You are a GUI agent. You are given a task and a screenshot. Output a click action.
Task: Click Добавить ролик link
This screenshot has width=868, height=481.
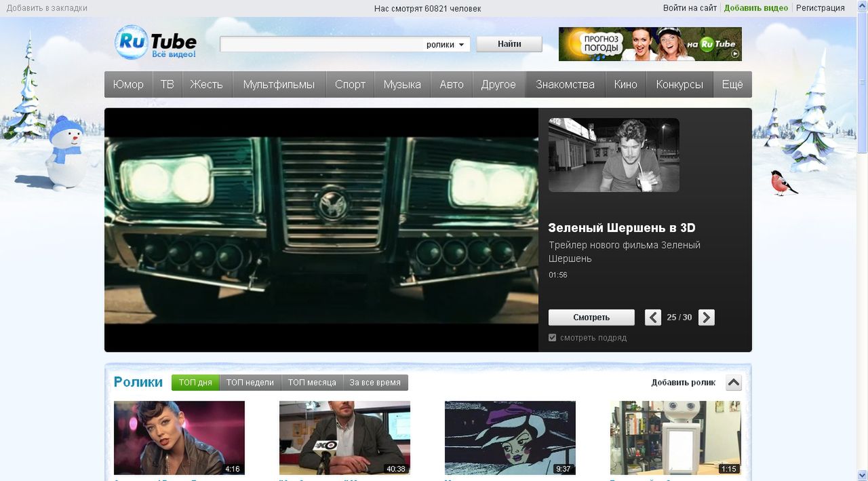point(684,383)
